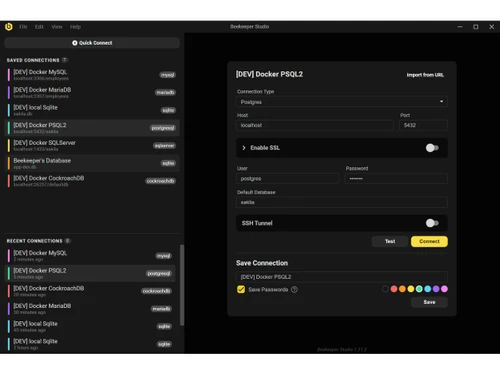Click the Host input field
The height and width of the screenshot is (375, 500).
click(315, 125)
